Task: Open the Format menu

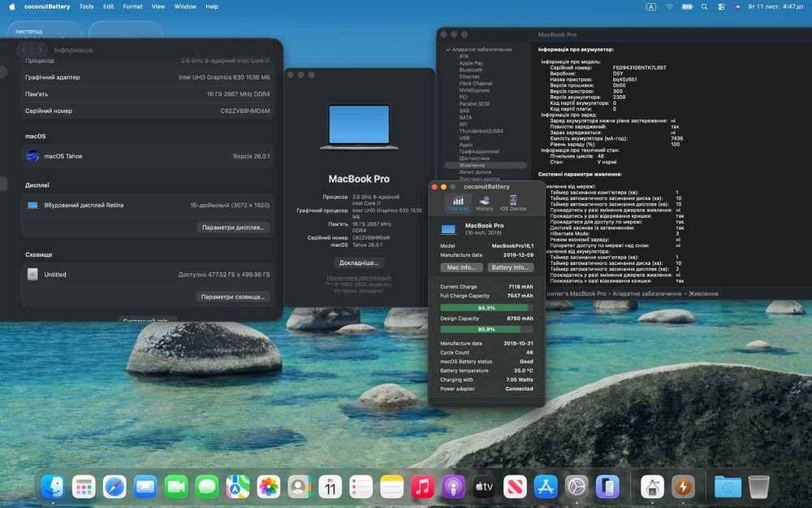Action: 132,7
